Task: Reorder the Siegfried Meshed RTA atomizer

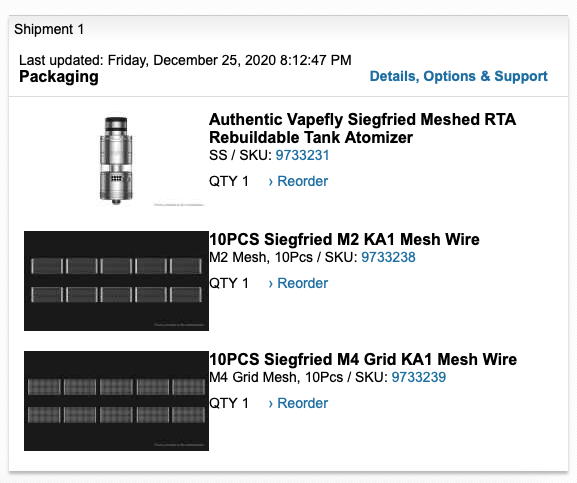Action: (x=298, y=181)
